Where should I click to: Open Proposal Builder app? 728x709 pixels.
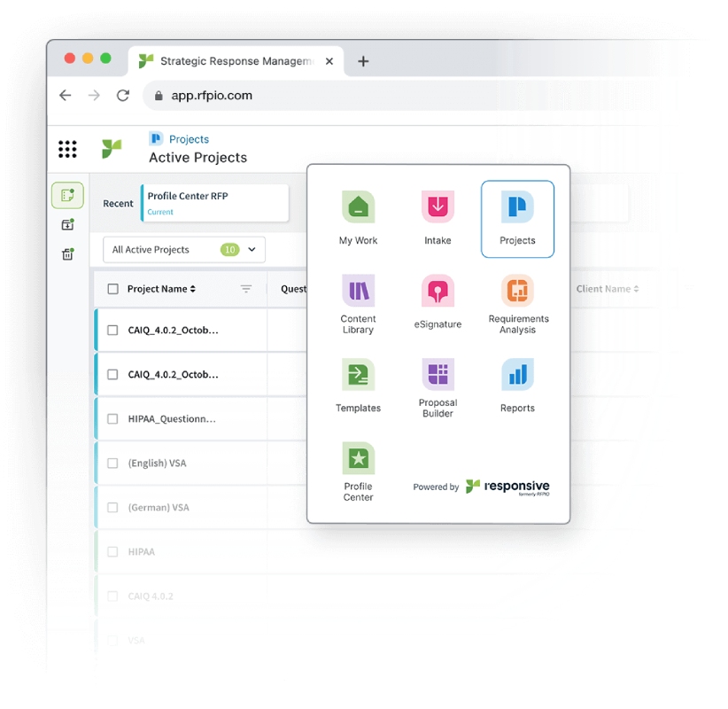point(438,388)
